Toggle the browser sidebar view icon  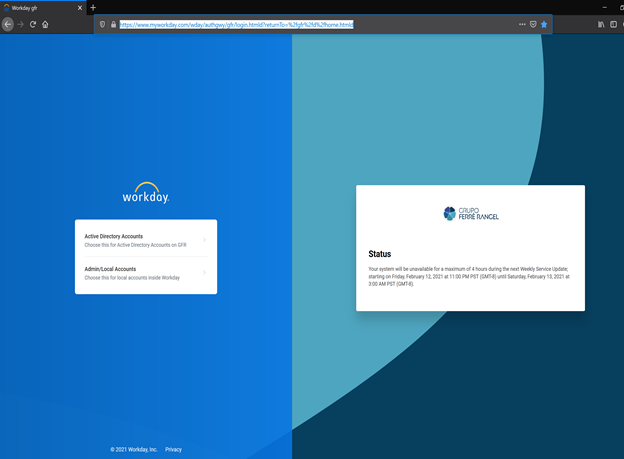coord(615,24)
